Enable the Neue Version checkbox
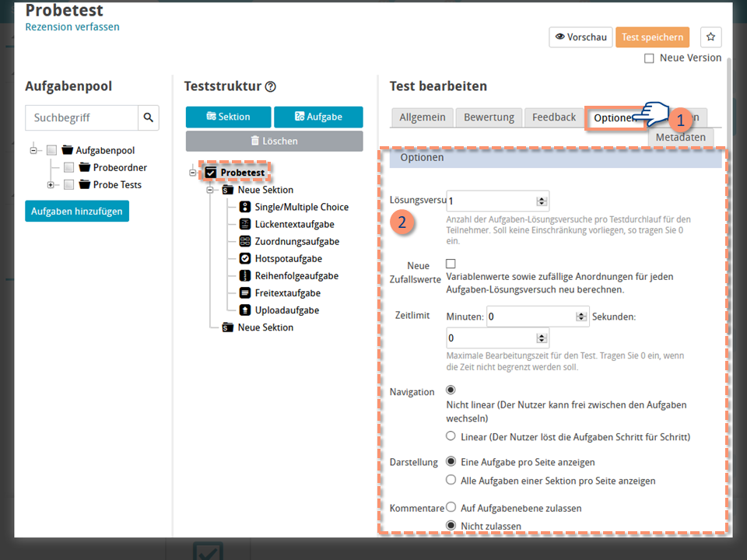 649,58
